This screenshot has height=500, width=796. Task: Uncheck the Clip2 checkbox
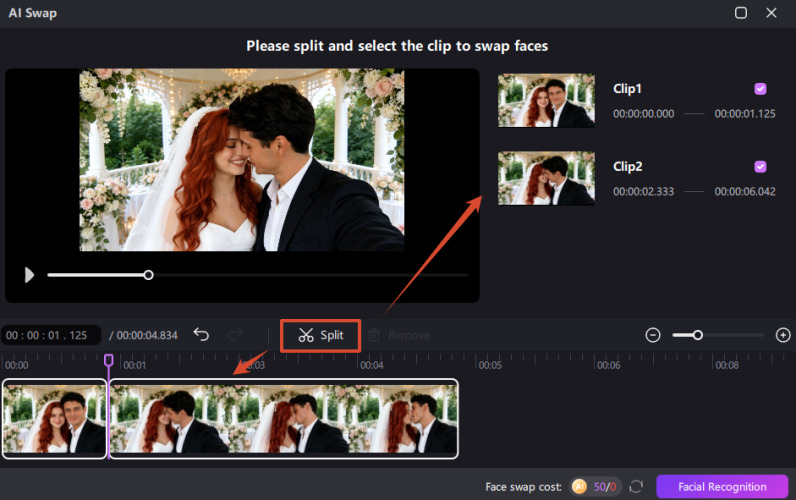click(760, 166)
